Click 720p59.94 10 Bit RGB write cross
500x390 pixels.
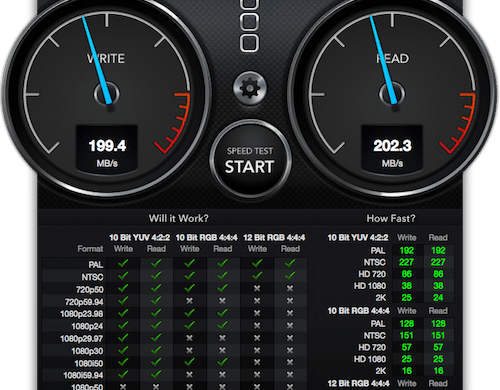(189, 301)
